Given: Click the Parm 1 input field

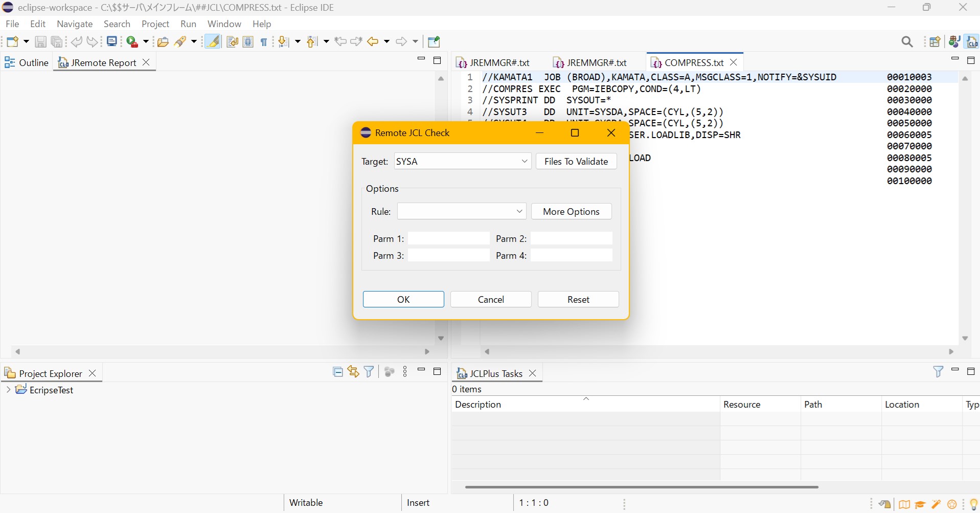Looking at the screenshot, I should [x=448, y=239].
